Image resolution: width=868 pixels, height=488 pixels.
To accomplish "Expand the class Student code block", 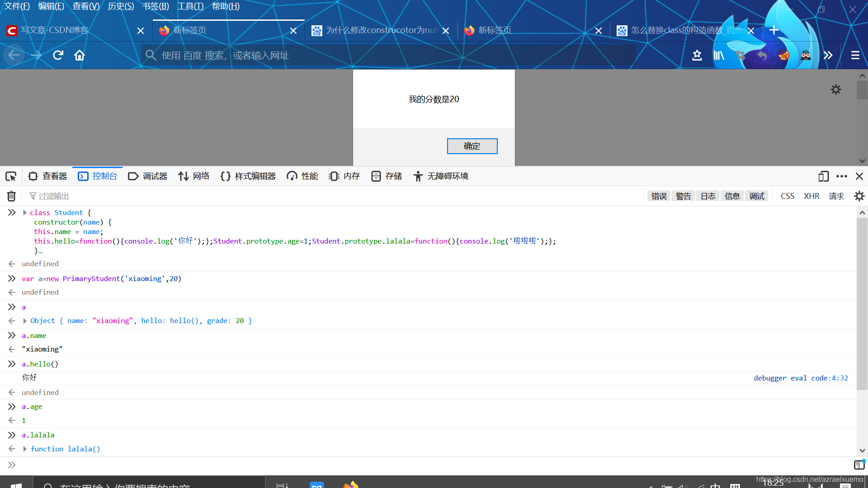I will point(25,212).
